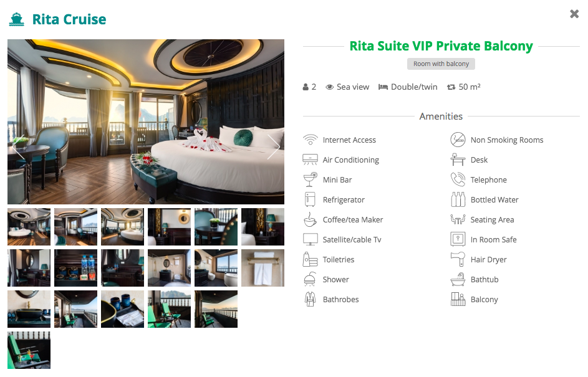Show previous photo with left arrow
Image resolution: width=588 pixels, height=377 pixels.
[x=18, y=146]
